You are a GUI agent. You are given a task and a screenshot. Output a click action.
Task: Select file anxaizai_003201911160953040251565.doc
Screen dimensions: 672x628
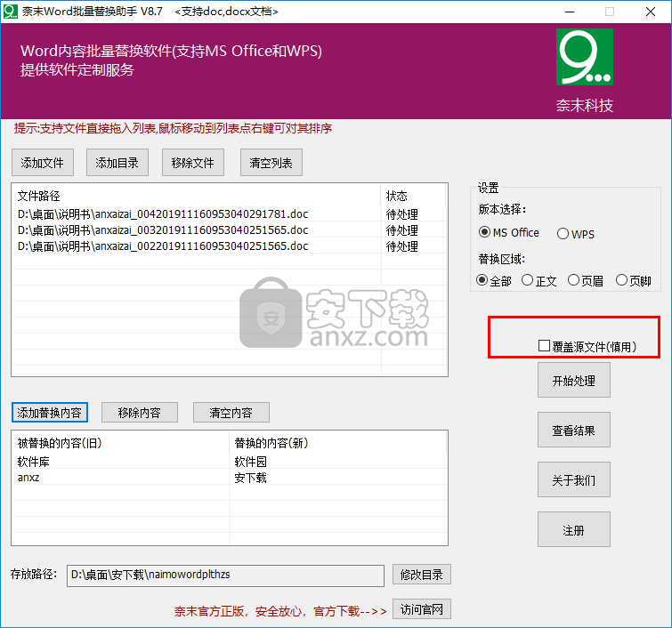click(x=163, y=230)
